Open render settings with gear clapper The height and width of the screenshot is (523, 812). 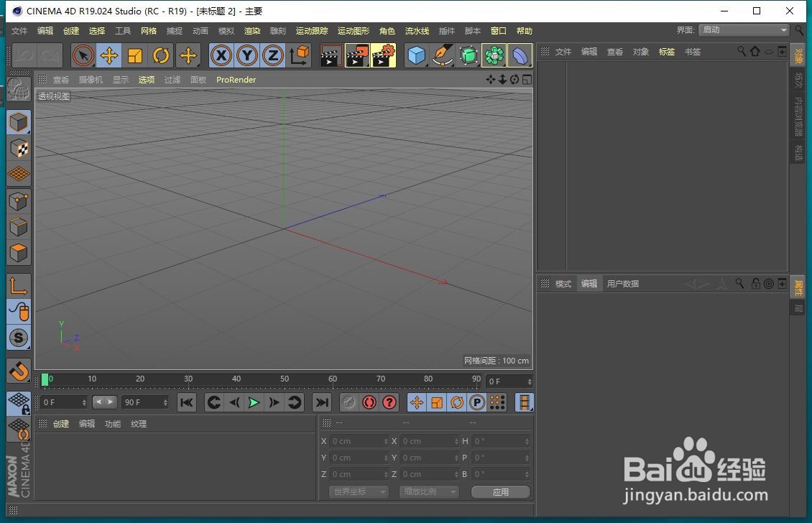click(383, 55)
